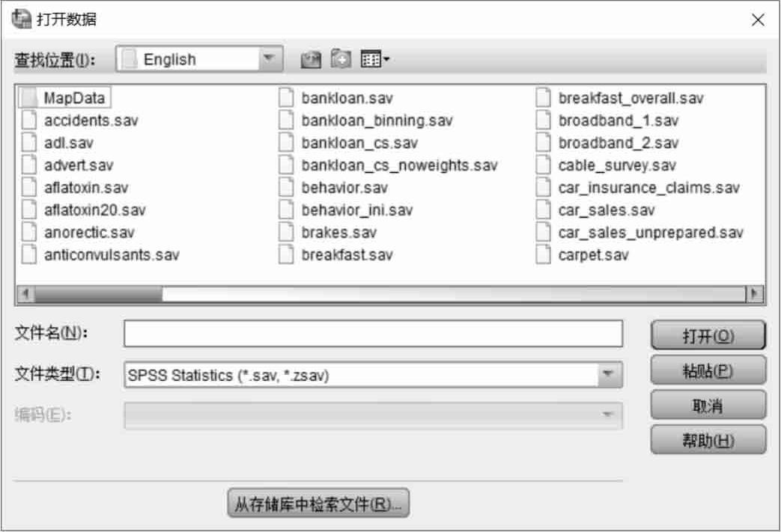The width and height of the screenshot is (781, 532).
Task: Click the file icon beside anorectic.sav
Action: click(29, 233)
